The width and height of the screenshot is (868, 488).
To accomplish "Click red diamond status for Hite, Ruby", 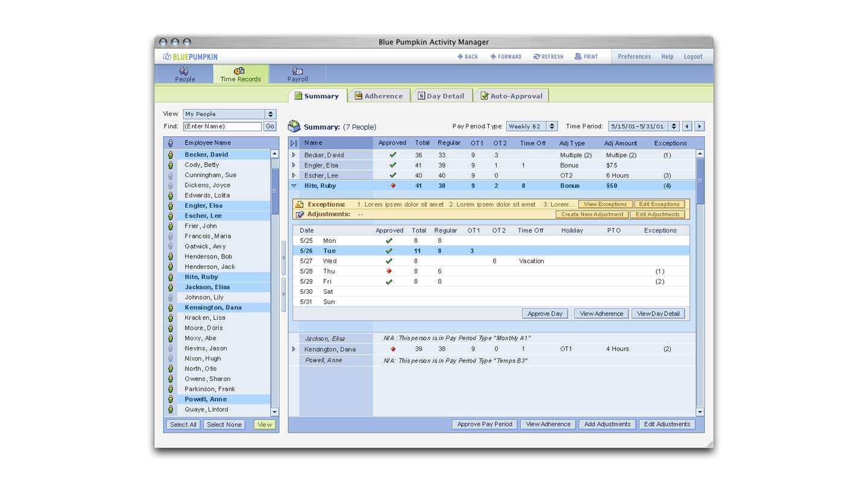I will (393, 186).
